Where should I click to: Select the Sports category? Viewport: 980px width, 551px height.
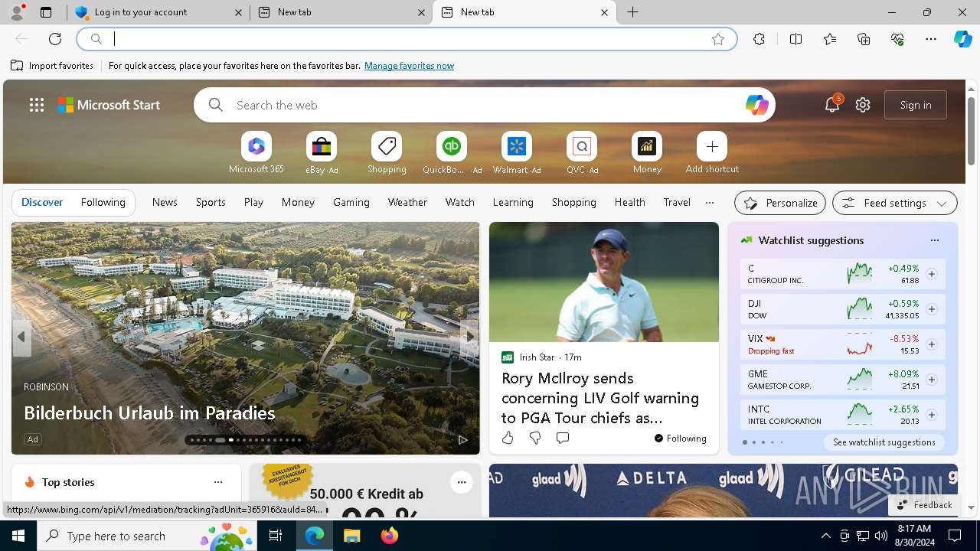(211, 203)
